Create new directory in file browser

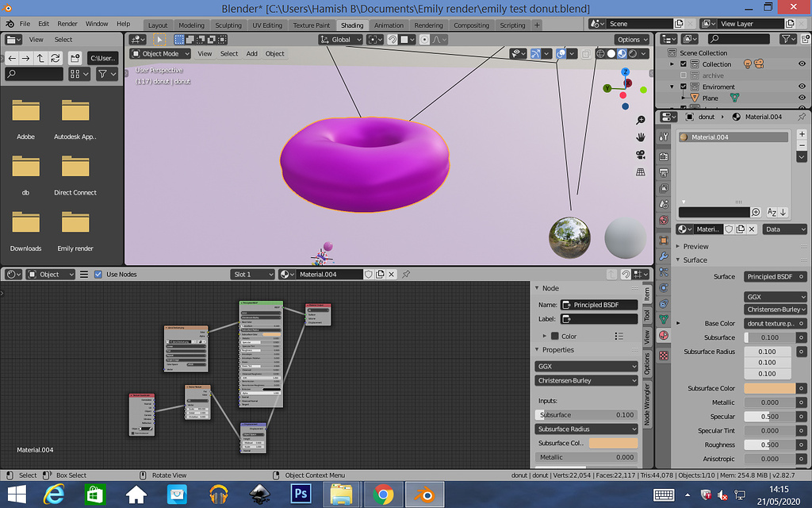[x=75, y=58]
